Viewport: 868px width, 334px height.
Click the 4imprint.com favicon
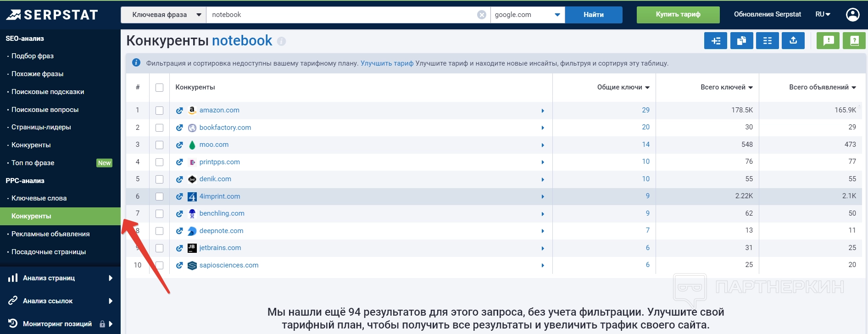click(192, 197)
